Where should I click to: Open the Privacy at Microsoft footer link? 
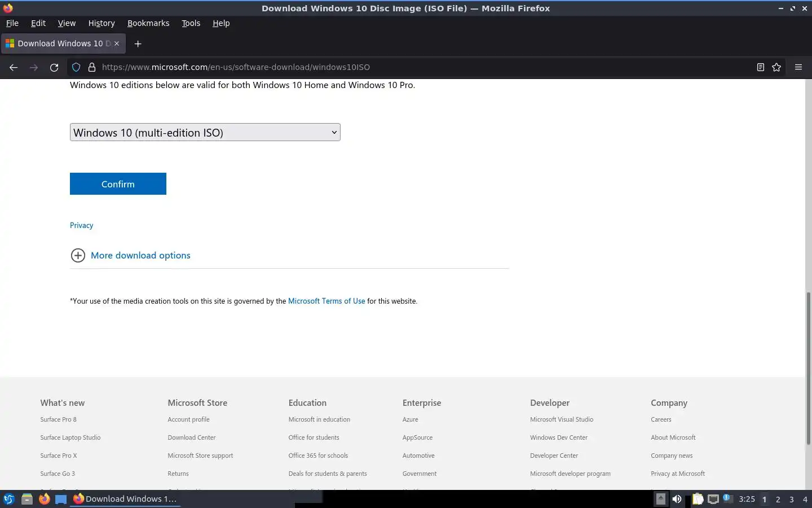click(678, 474)
